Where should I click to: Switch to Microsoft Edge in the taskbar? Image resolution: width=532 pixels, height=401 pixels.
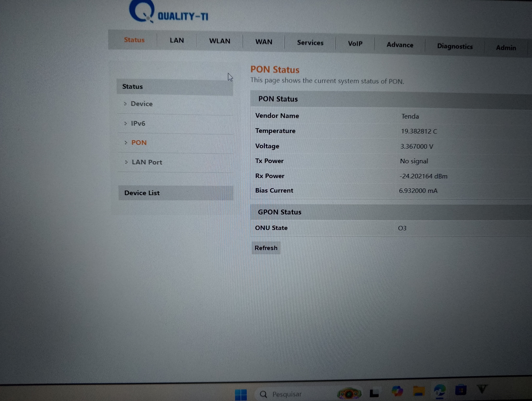440,391
